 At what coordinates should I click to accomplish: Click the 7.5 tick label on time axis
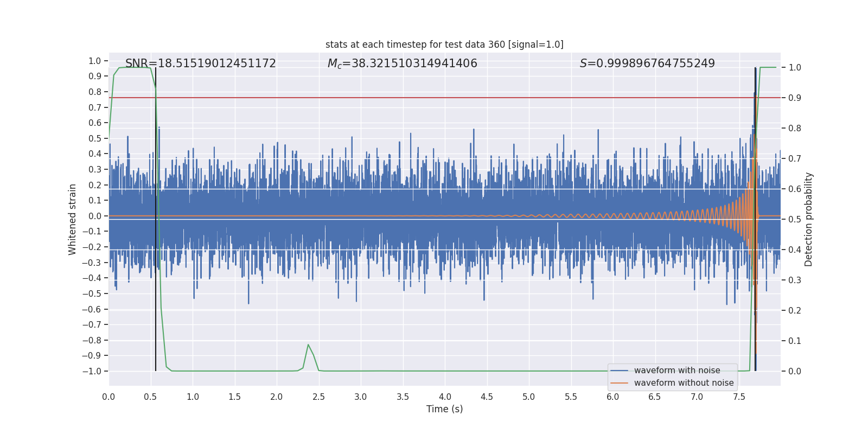(x=739, y=397)
